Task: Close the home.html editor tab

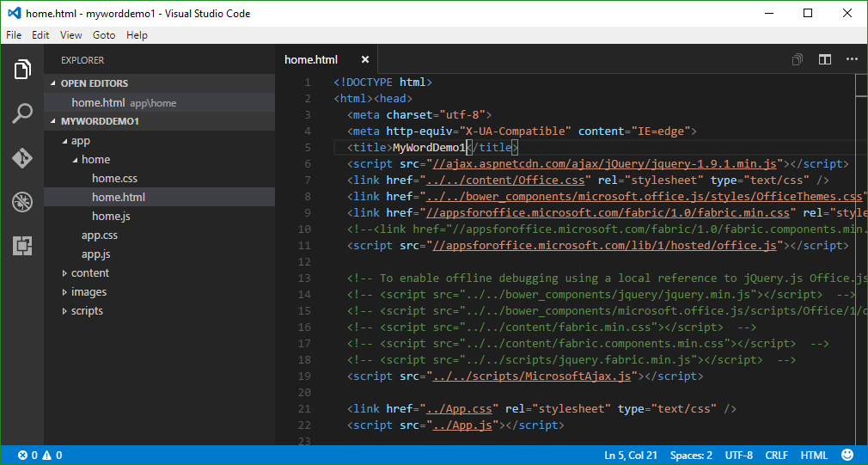Action: (x=365, y=59)
